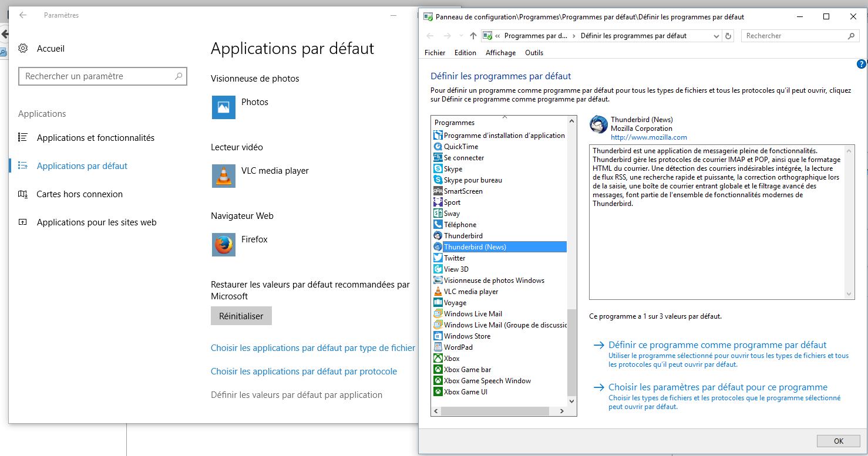Click 'Définir ce programme comme programme par défaut'
The height and width of the screenshot is (456, 868).
(717, 345)
